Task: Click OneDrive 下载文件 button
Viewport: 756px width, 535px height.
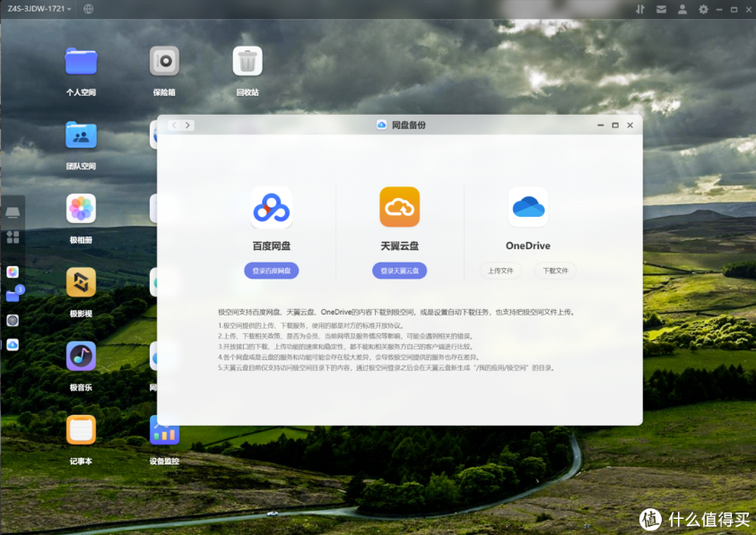Action: tap(555, 271)
